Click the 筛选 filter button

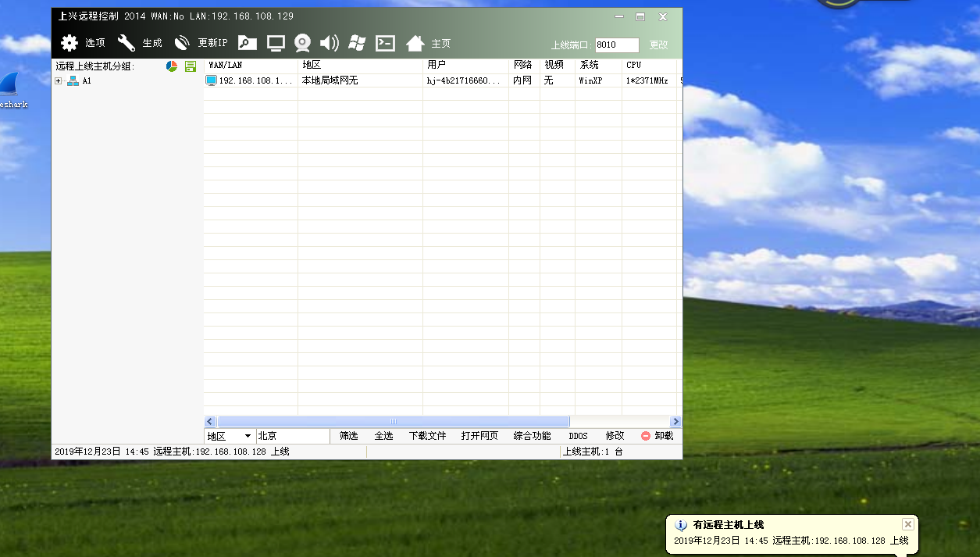pos(348,436)
